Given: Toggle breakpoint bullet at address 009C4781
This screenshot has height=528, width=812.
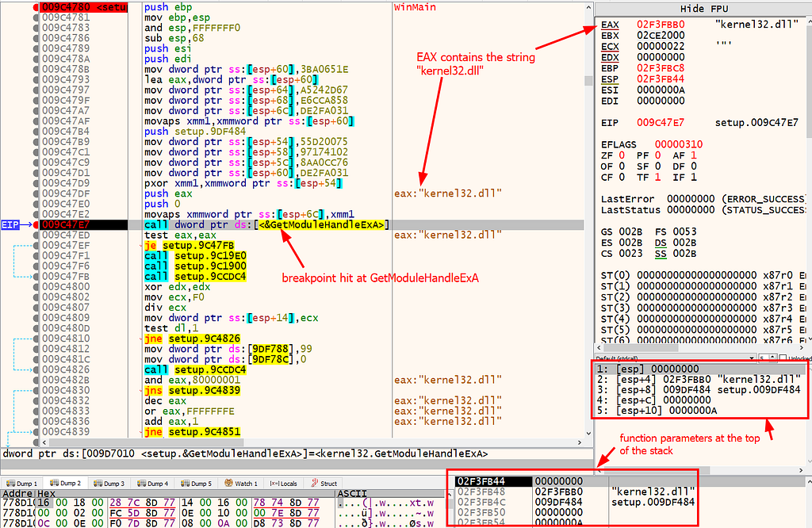Looking at the screenshot, I should [36, 17].
